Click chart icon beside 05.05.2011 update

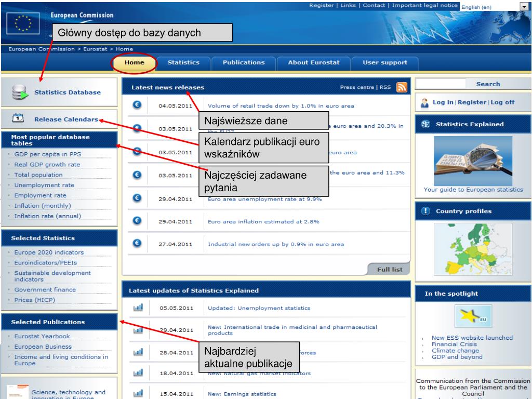click(138, 308)
